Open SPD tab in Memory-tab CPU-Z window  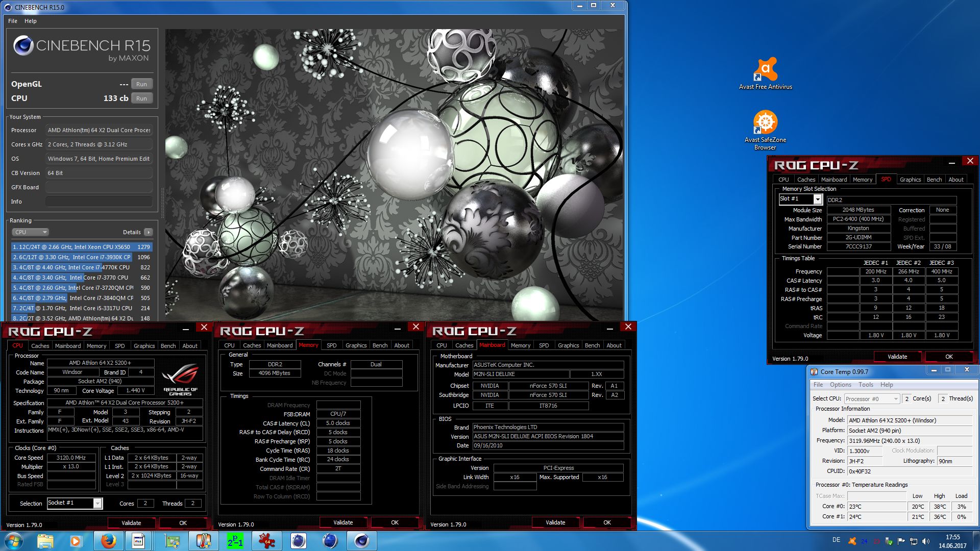click(x=331, y=345)
